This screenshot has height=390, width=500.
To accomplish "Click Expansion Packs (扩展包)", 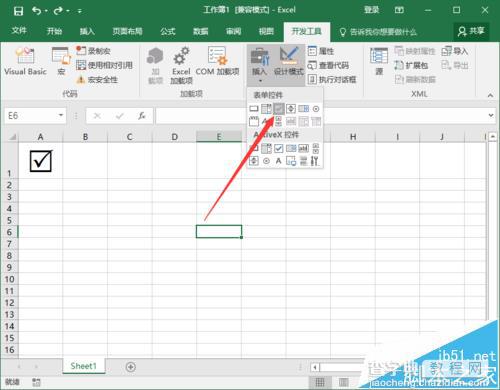I will pyautogui.click(x=411, y=65).
